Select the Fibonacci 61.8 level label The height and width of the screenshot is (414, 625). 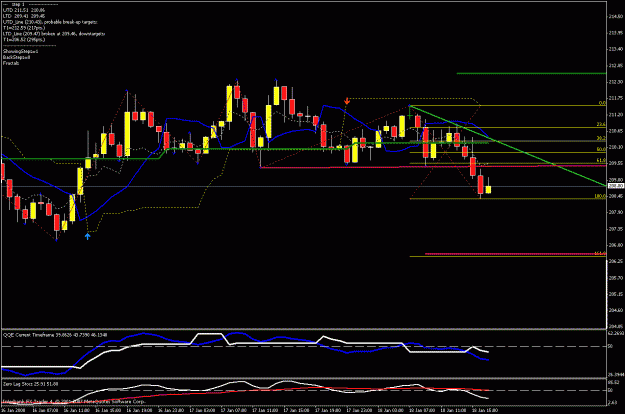click(601, 161)
